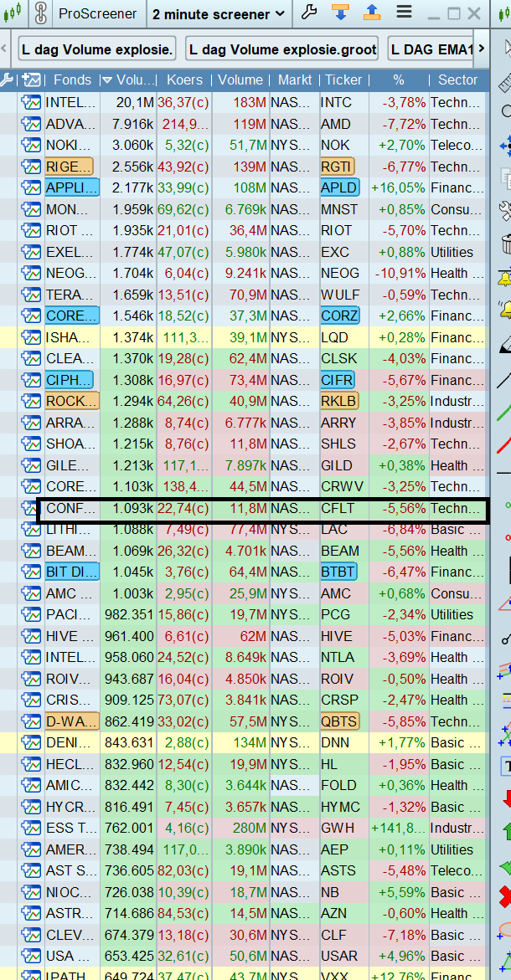
Task: Click the candlestick chart icon beside ProScreener
Action: point(13,13)
